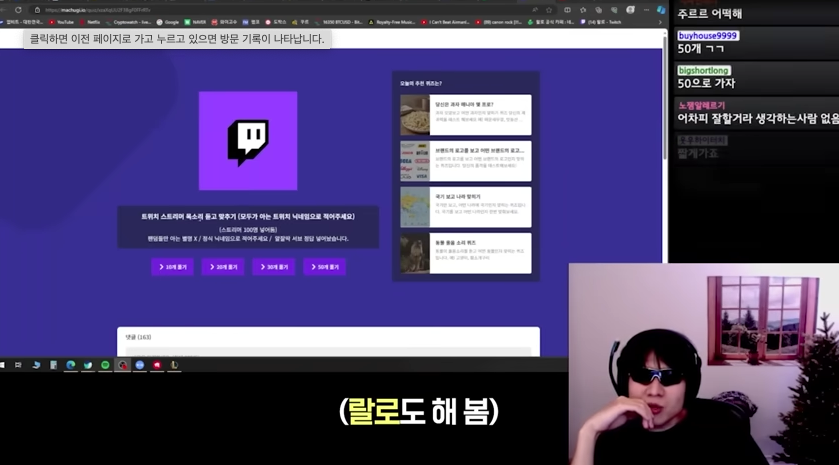The image size is (839, 465).
Task: Click the 노잼알레르기 chat username
Action: (x=701, y=105)
